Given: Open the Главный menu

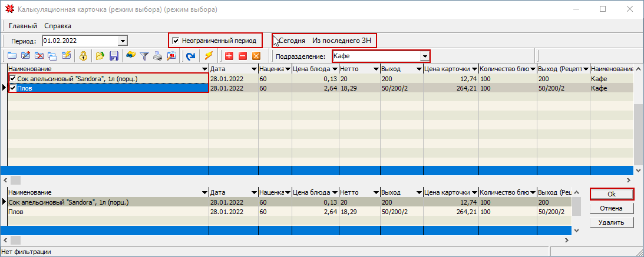Looking at the screenshot, I should [x=23, y=26].
